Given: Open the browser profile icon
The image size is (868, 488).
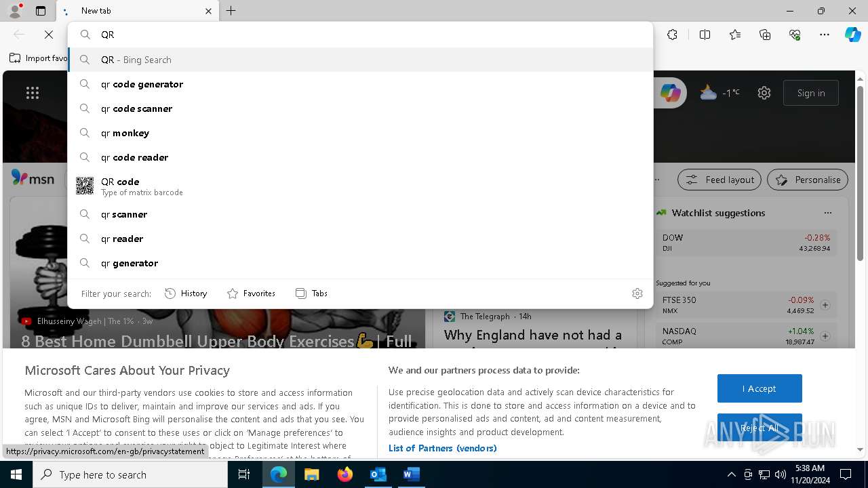Looking at the screenshot, I should 15,11.
